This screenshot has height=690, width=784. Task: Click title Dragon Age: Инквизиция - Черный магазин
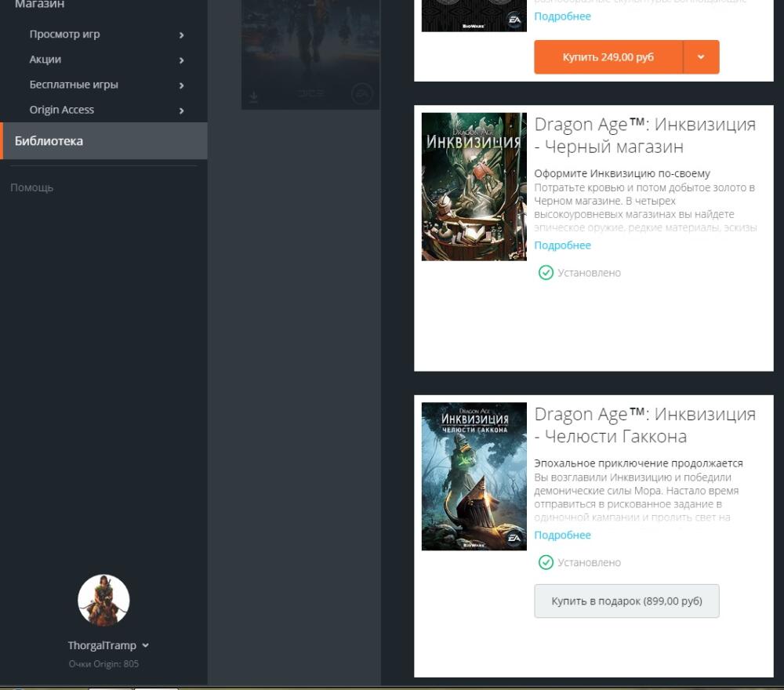click(x=644, y=136)
